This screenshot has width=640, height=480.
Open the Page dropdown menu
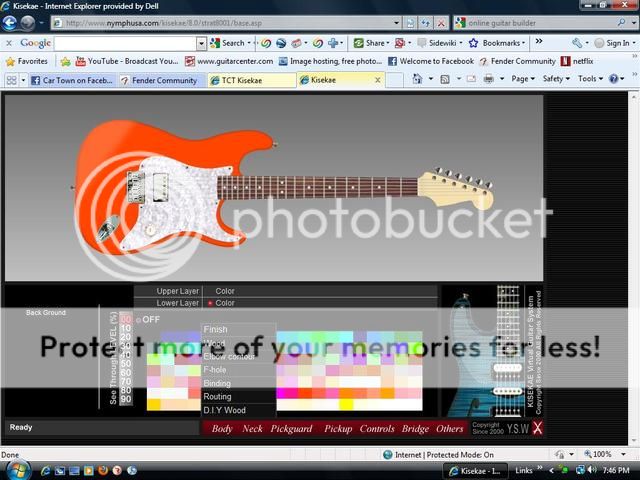point(524,79)
